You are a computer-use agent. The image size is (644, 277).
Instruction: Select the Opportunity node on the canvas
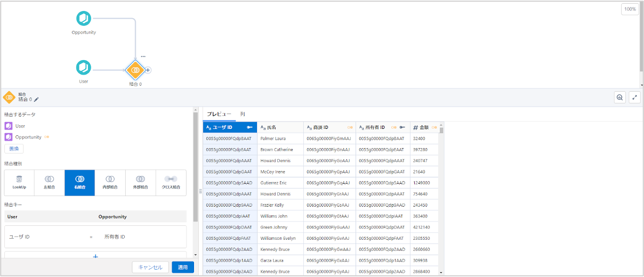[x=84, y=19]
